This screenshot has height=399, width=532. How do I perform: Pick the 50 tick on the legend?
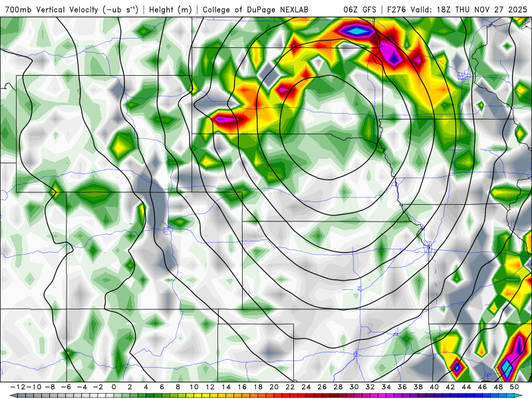514,387
